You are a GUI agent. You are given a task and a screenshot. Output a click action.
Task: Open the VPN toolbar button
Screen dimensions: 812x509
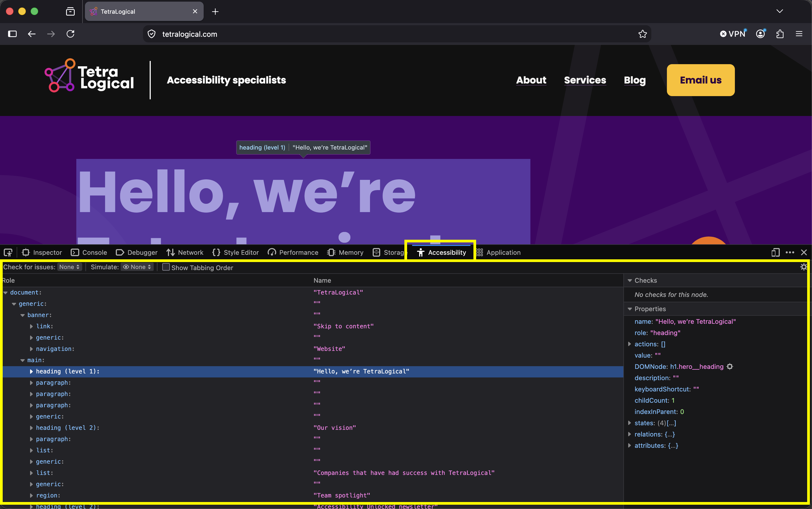tap(733, 34)
